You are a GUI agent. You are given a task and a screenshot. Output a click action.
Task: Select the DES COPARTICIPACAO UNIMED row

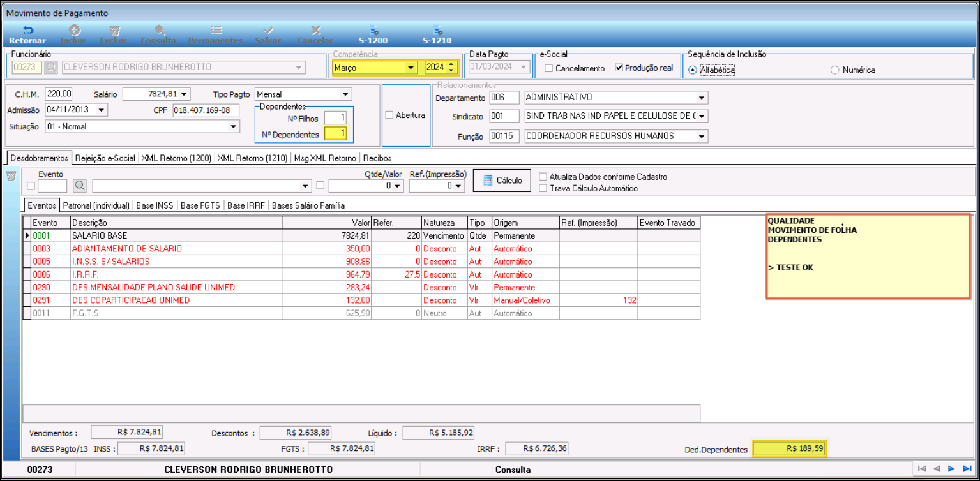(x=361, y=300)
